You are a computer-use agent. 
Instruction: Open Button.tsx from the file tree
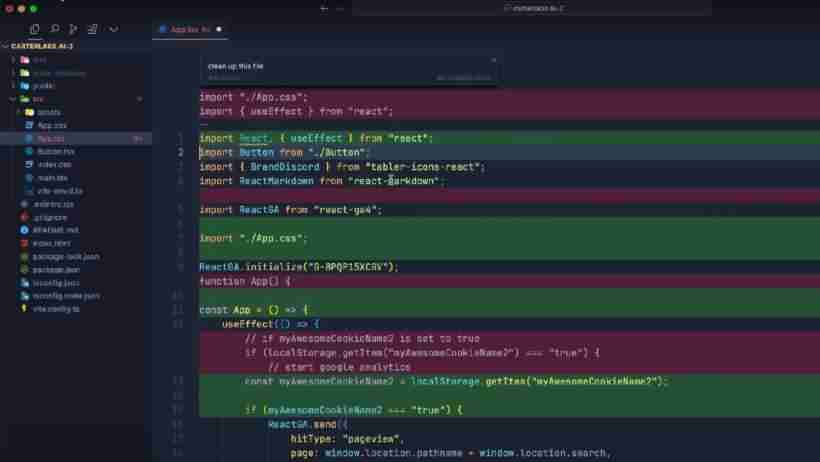(55, 151)
